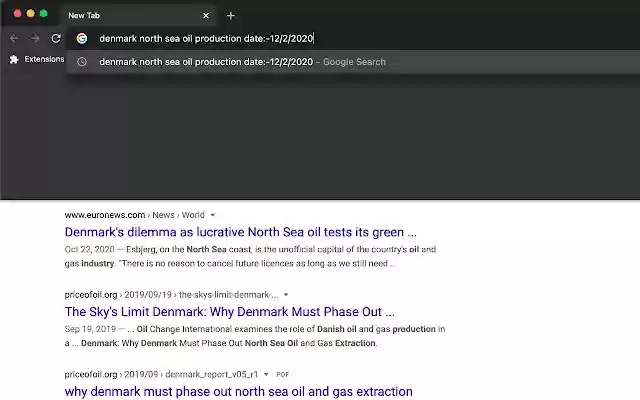Click priceofoil.org › 2019/09/19 breadcrumb text

click(x=118, y=294)
